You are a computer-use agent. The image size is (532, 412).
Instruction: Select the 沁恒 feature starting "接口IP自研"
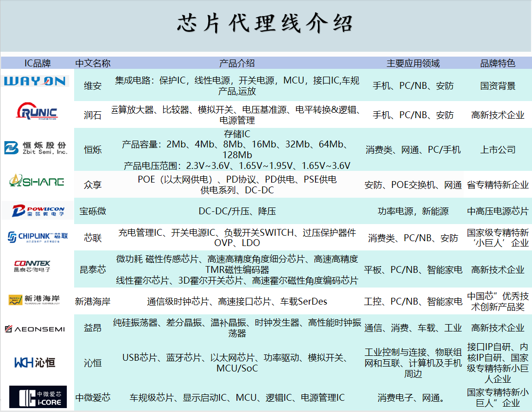pos(497,363)
